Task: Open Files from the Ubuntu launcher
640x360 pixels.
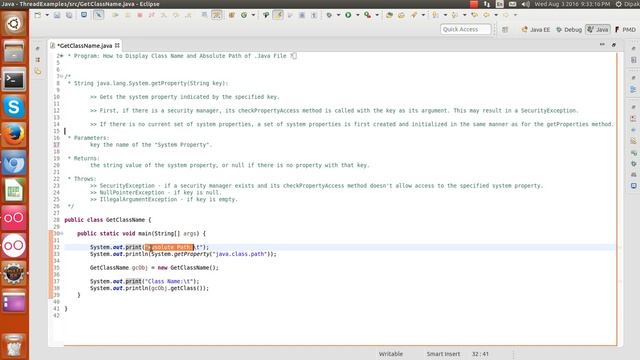Action: pos(14,51)
